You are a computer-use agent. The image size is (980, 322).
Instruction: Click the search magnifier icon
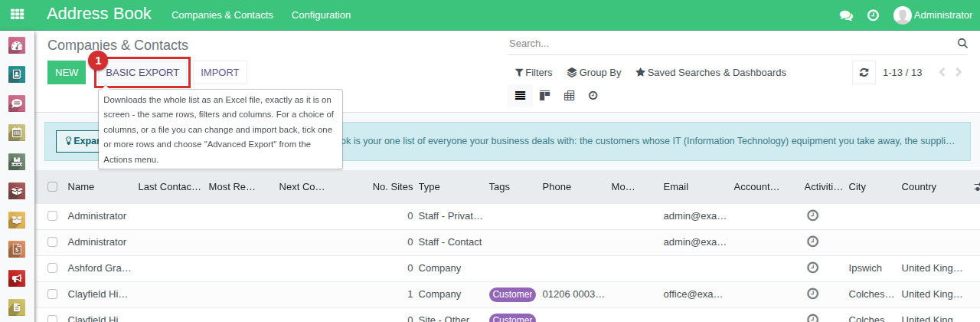pos(963,43)
